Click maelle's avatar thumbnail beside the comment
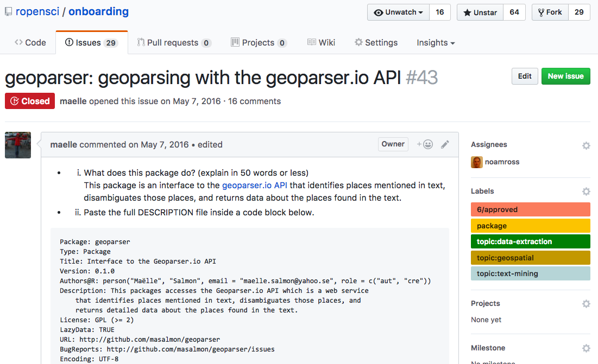 [x=18, y=145]
